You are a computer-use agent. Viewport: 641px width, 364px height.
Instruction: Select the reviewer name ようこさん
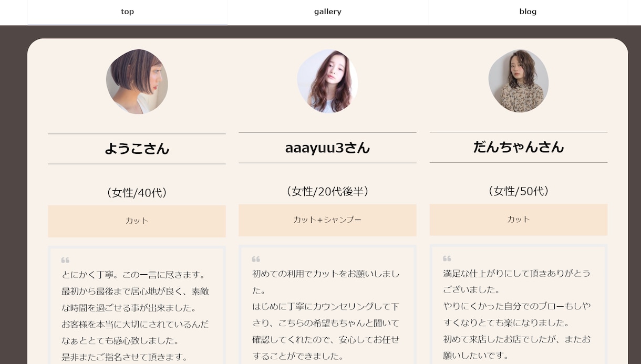tap(137, 149)
